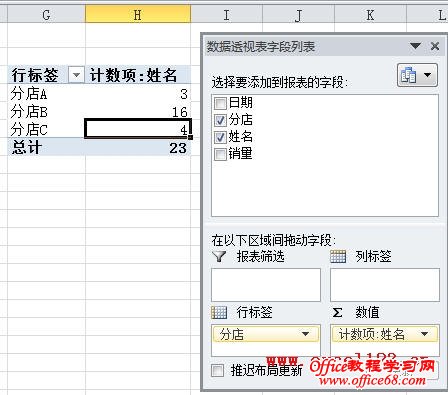Click the 报表筛选 funnel icon

pyautogui.click(x=219, y=256)
